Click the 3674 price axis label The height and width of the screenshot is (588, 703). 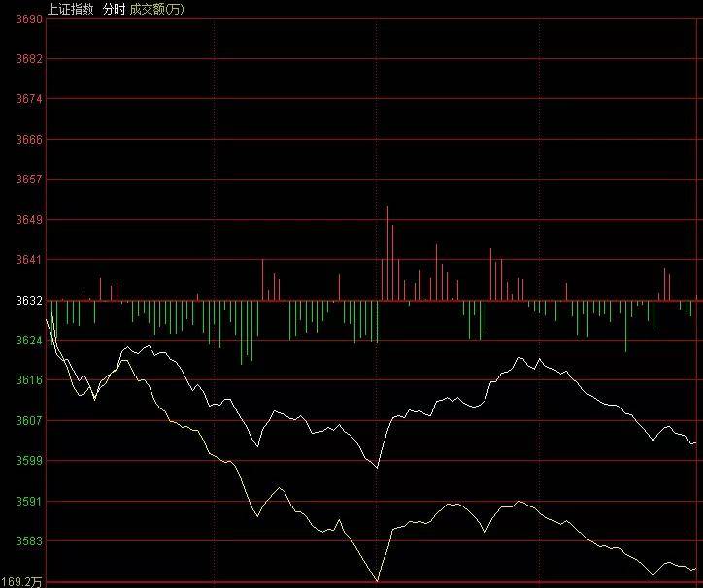pos(29,99)
